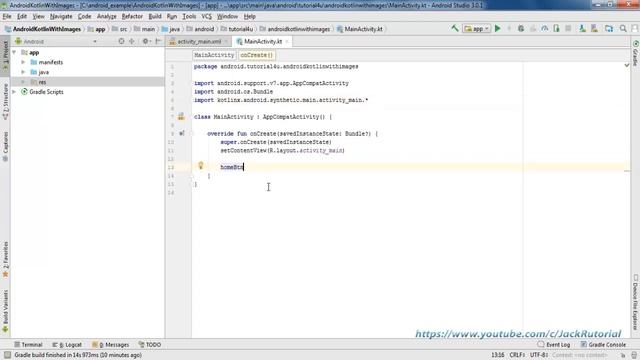Click the yellow lightbulb intention icon
The image size is (640, 360).
click(x=200, y=165)
